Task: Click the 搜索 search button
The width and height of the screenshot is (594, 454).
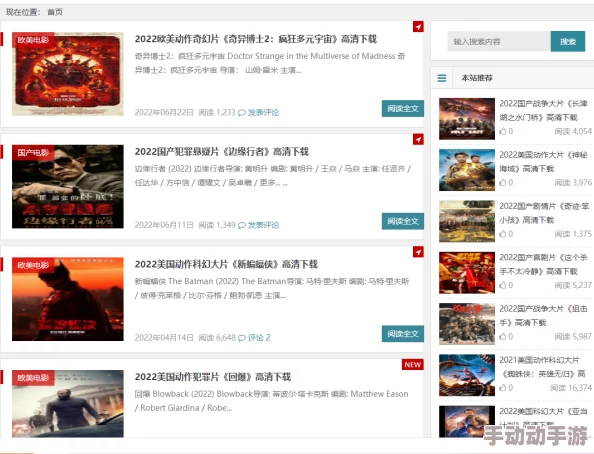Action: [x=567, y=41]
